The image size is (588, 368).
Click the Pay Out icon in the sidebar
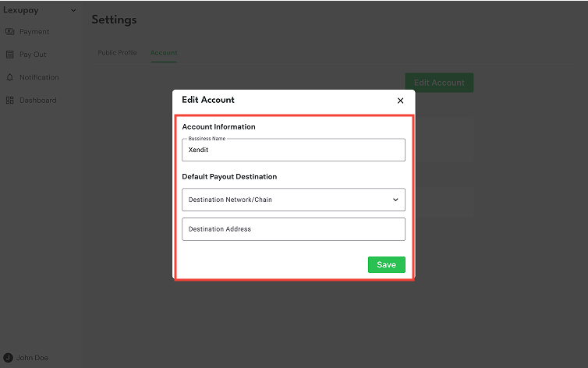[x=10, y=55]
